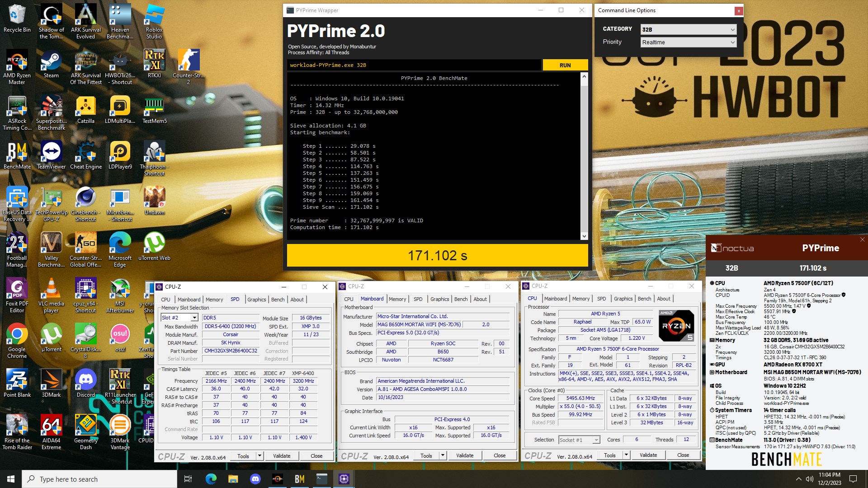Close the Command Line Options panel
This screenshot has height=488, width=868.
pos(738,10)
